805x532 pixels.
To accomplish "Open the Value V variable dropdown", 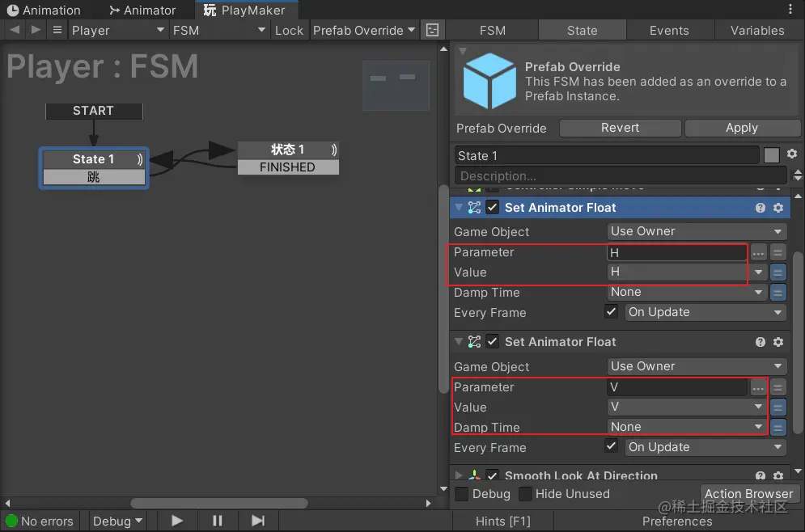I will (687, 407).
